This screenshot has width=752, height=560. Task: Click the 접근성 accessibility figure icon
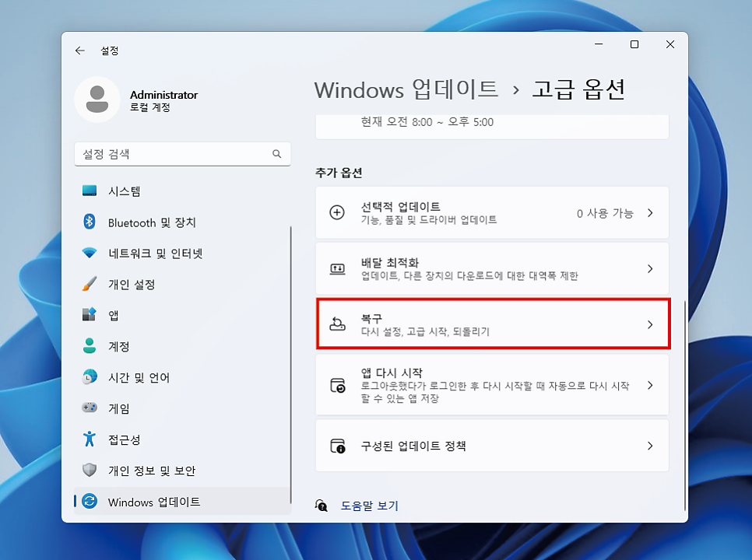point(90,439)
